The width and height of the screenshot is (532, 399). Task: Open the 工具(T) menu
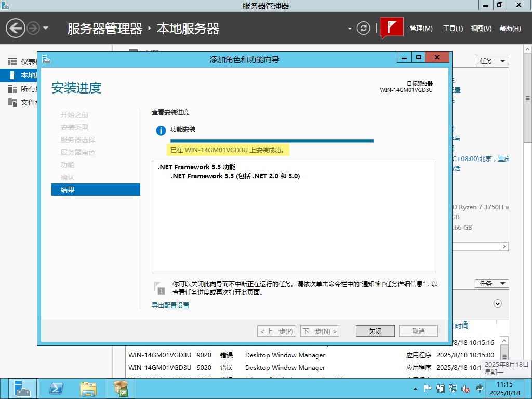pos(453,29)
